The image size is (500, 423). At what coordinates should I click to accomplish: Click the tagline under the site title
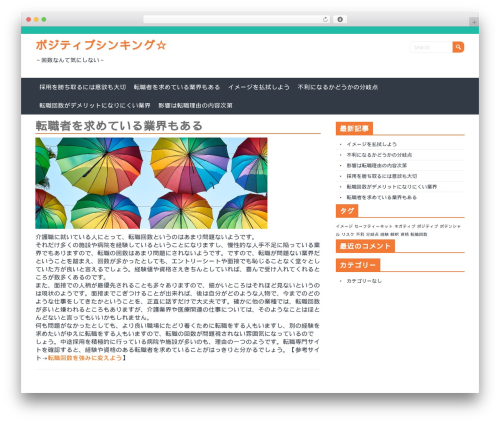[70, 60]
